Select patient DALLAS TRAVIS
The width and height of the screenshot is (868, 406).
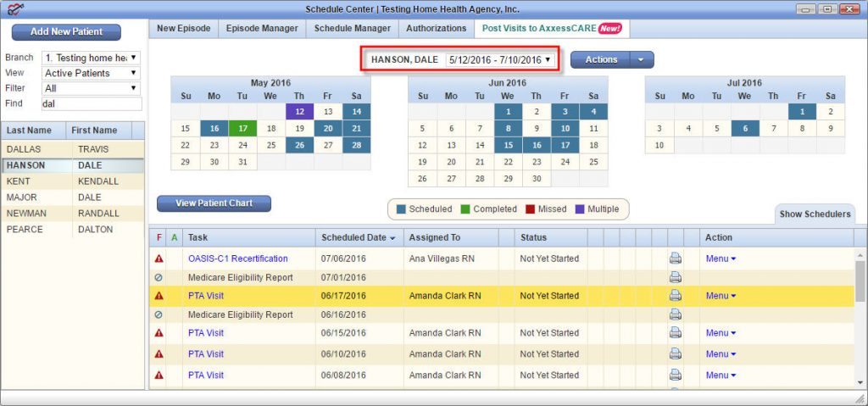point(73,149)
